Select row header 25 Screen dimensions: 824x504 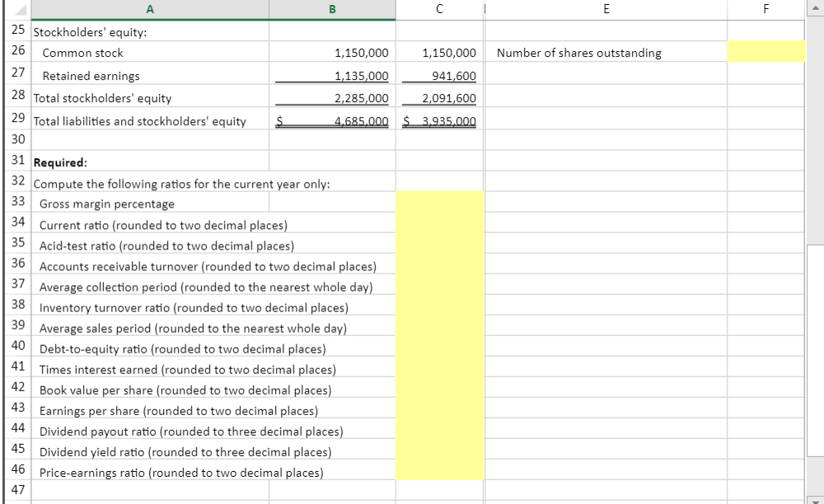click(17, 30)
